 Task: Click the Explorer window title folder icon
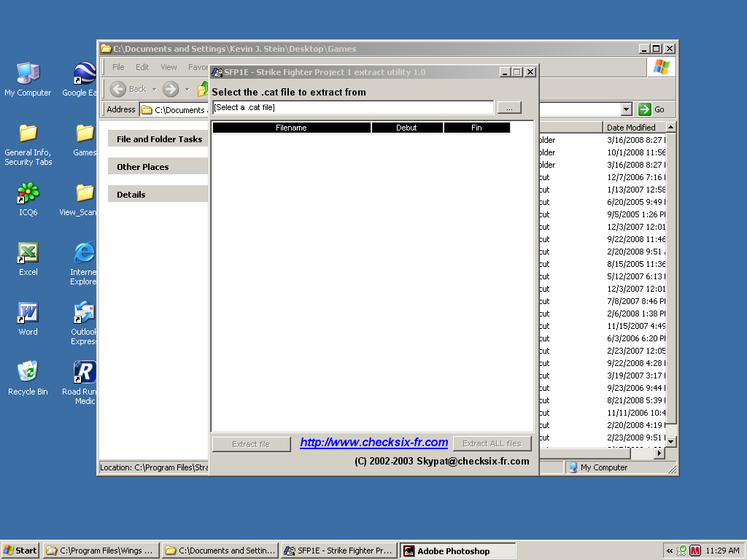point(107,49)
